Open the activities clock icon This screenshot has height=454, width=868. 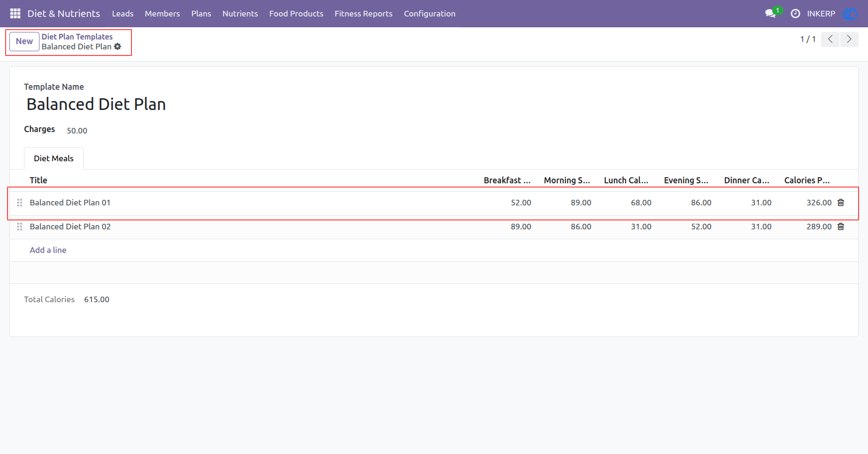pos(795,14)
